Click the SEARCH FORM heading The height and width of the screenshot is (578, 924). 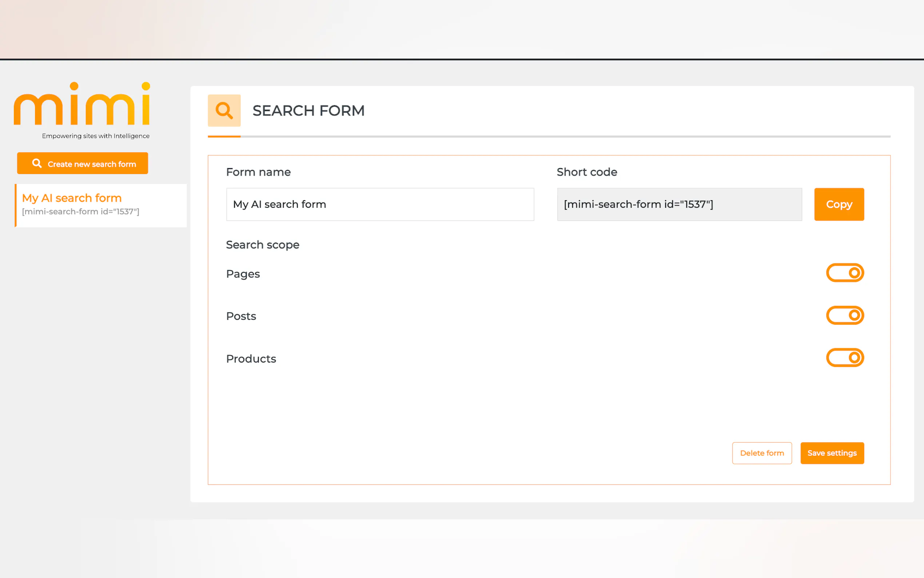(308, 111)
